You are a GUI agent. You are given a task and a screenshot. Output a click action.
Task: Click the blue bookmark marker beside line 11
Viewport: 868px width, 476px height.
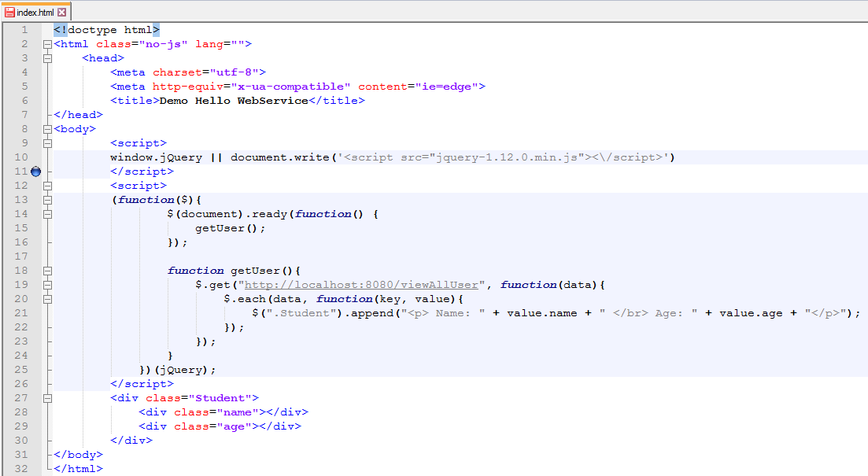[35, 171]
